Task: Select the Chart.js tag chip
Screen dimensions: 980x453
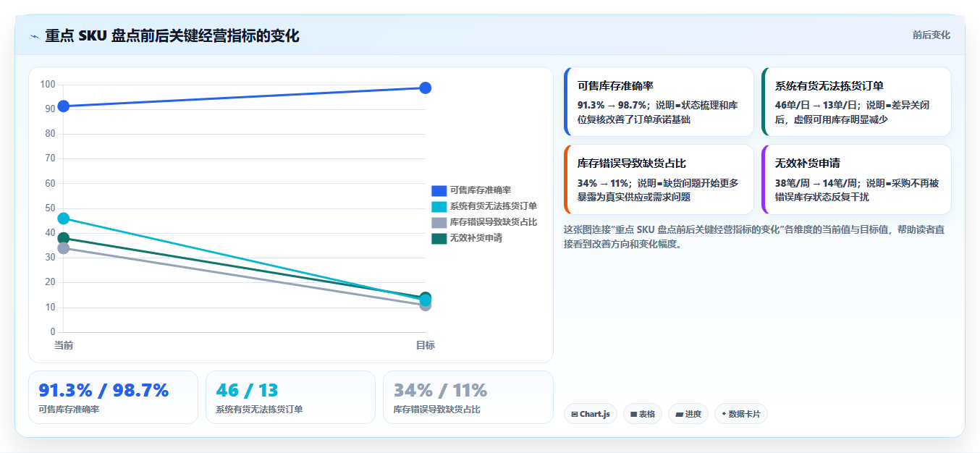Action: point(591,414)
